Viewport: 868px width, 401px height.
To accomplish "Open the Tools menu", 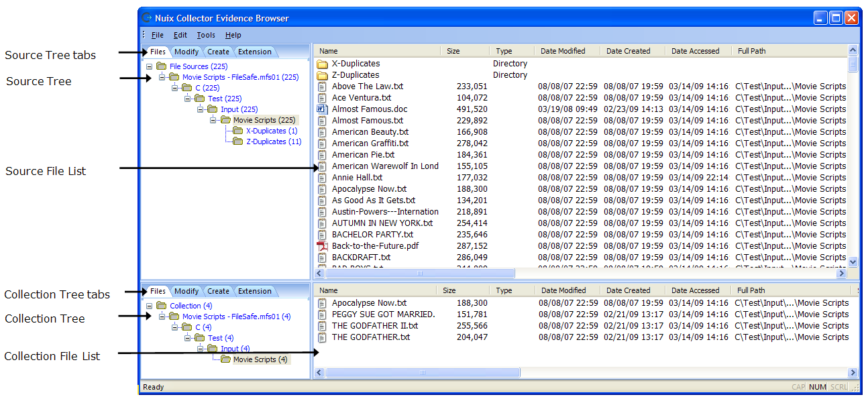I will point(206,35).
